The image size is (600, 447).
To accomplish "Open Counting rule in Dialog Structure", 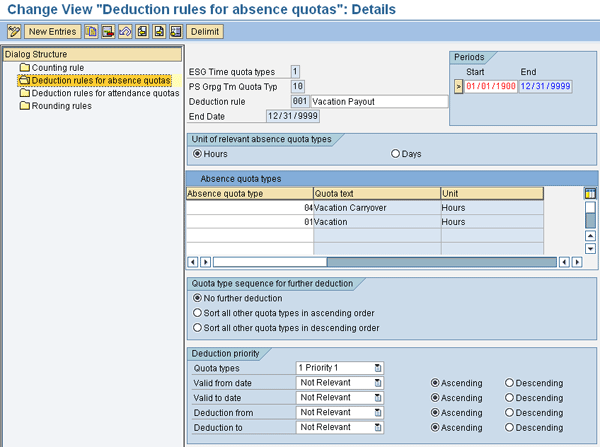I will [x=58, y=68].
